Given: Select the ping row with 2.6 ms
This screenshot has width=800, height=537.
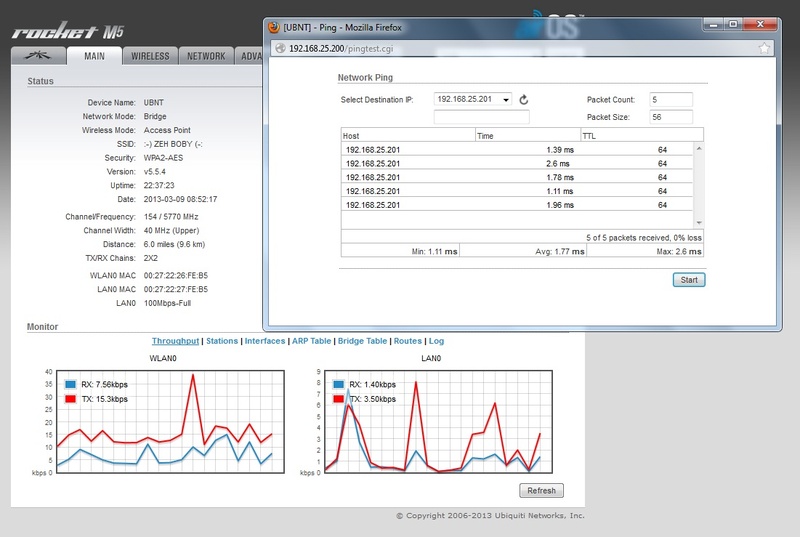Looking at the screenshot, I should coord(517,163).
